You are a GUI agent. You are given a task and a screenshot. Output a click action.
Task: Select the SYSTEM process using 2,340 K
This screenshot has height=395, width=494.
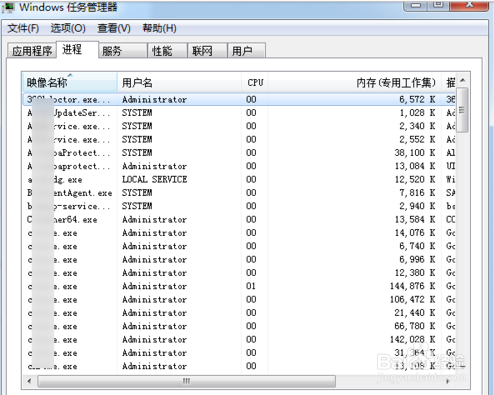pyautogui.click(x=239, y=126)
